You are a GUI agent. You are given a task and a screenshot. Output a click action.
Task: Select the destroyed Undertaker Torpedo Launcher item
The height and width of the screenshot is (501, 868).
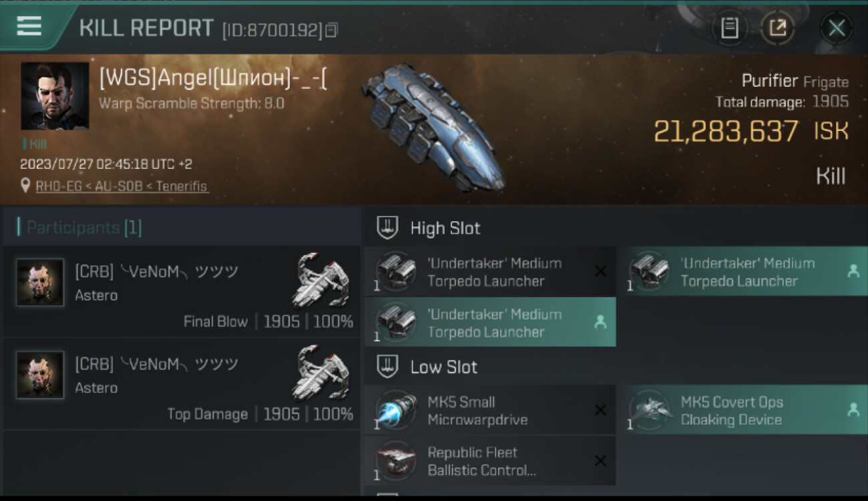490,272
